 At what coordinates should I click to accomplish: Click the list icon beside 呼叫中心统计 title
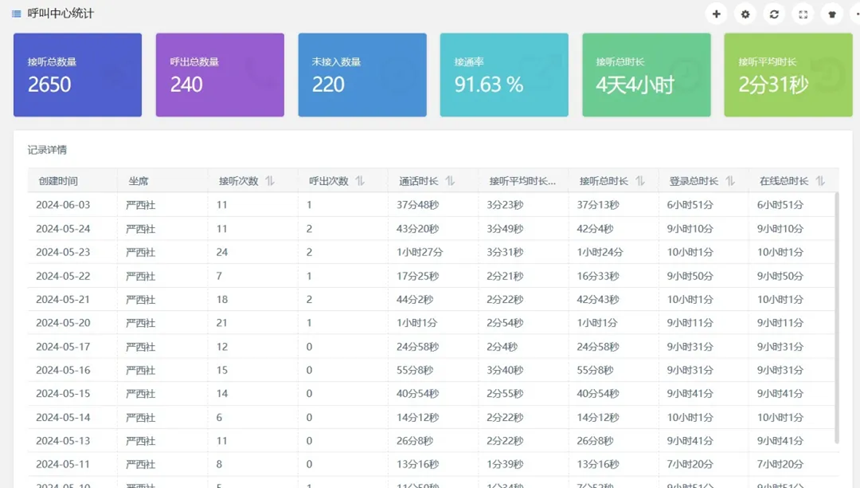(x=16, y=14)
